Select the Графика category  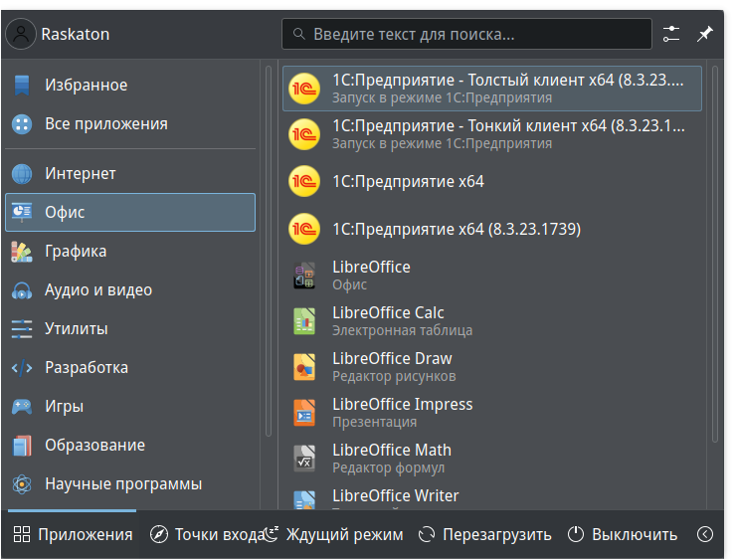click(130, 252)
